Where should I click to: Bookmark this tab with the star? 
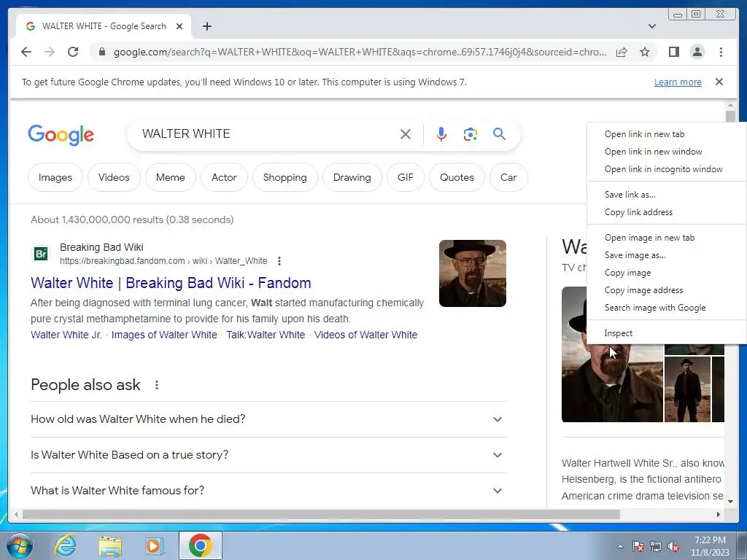tap(645, 52)
